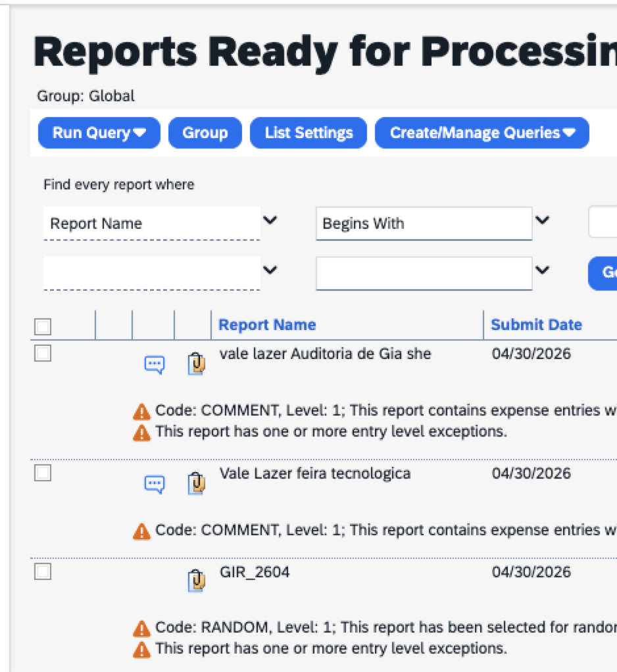Open List Settings
Image resolution: width=617 pixels, height=672 pixels.
tap(308, 133)
